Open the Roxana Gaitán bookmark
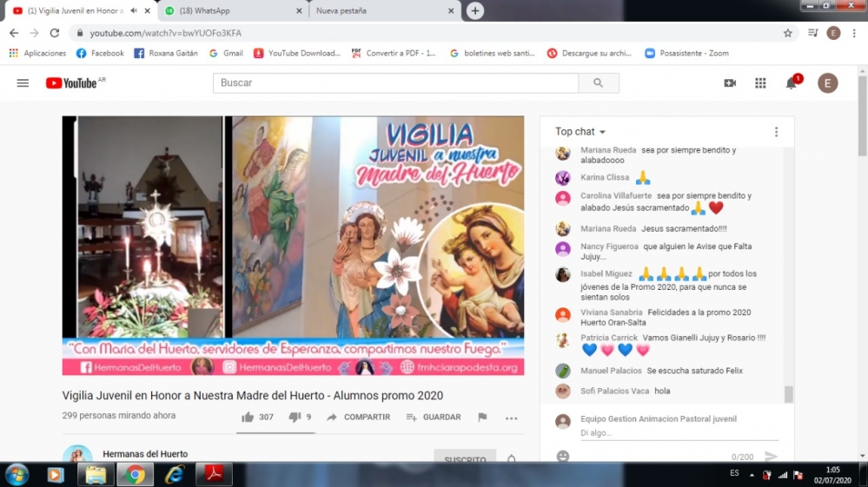The height and width of the screenshot is (487, 868). pos(165,53)
